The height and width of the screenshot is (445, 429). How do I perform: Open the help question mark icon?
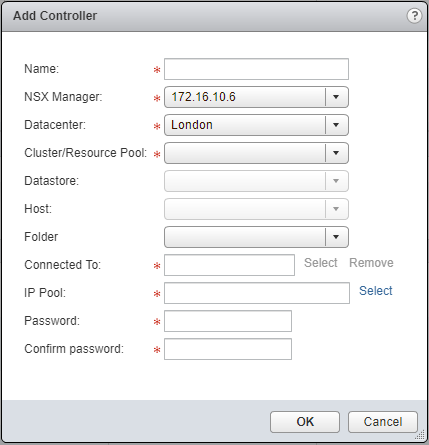(x=414, y=16)
